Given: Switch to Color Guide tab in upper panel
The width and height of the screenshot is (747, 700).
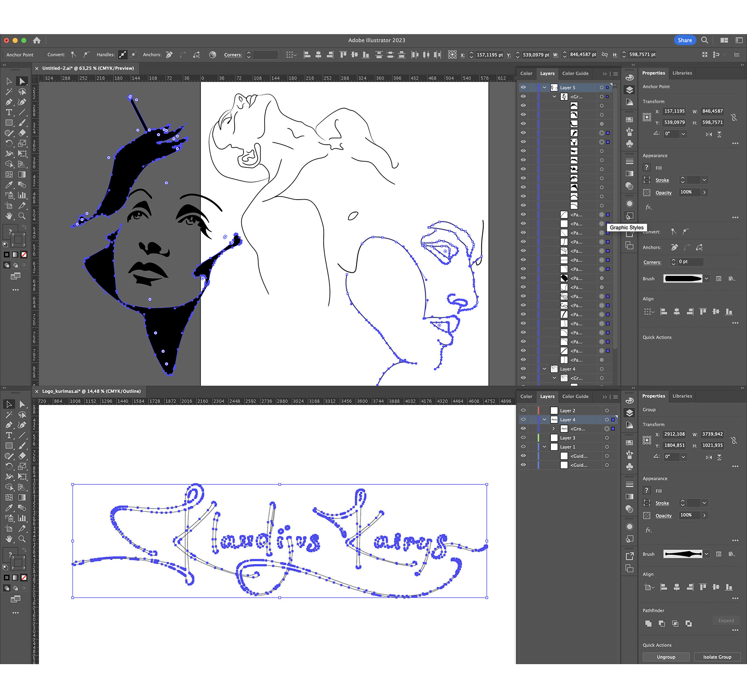Looking at the screenshot, I should (x=575, y=74).
